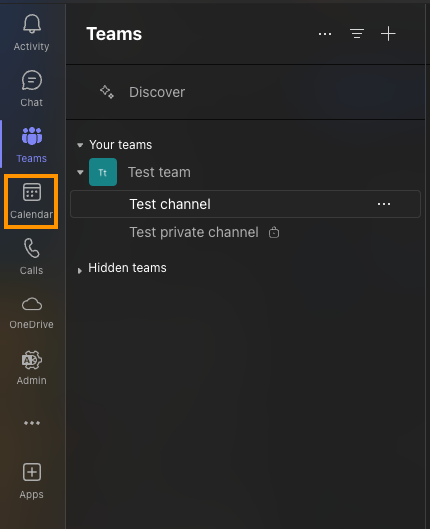Open the Calendar app

[31, 201]
